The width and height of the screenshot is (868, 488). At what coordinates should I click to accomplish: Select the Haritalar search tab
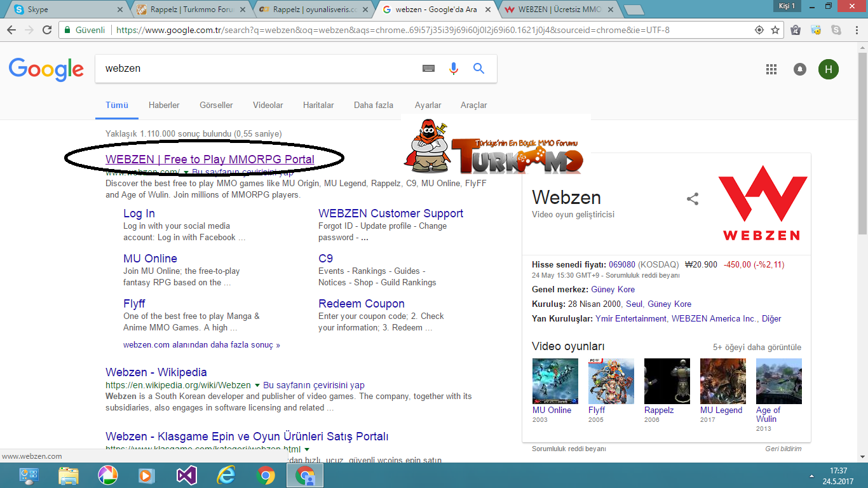pos(318,105)
